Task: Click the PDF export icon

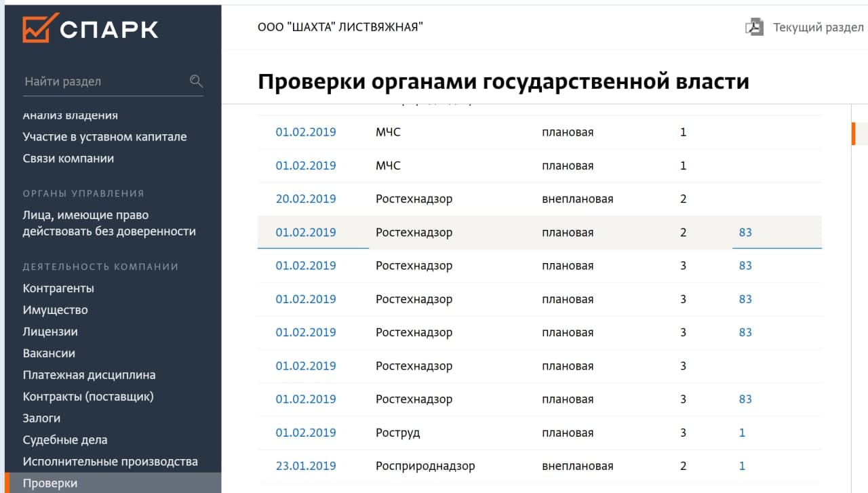Action: pyautogui.click(x=754, y=28)
